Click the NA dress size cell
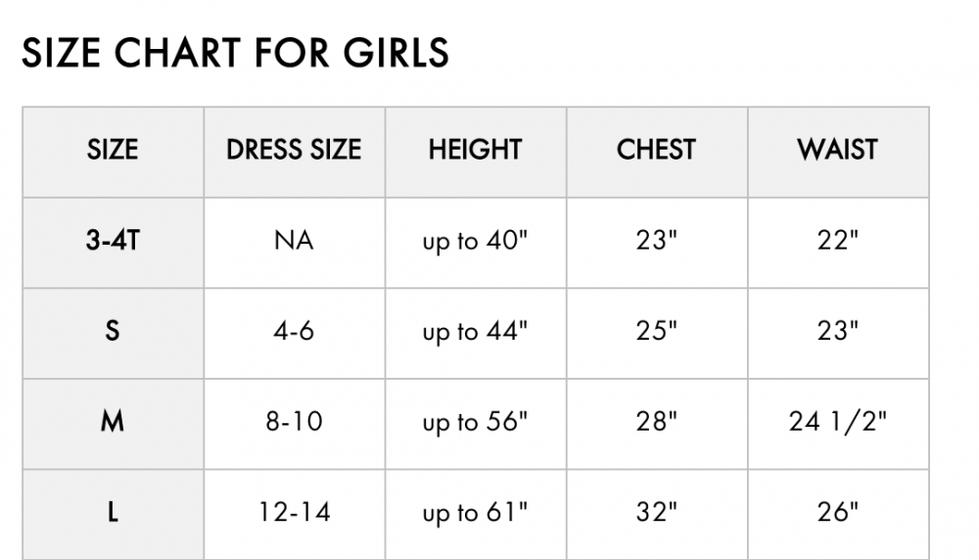The height and width of the screenshot is (560, 979). point(294,243)
